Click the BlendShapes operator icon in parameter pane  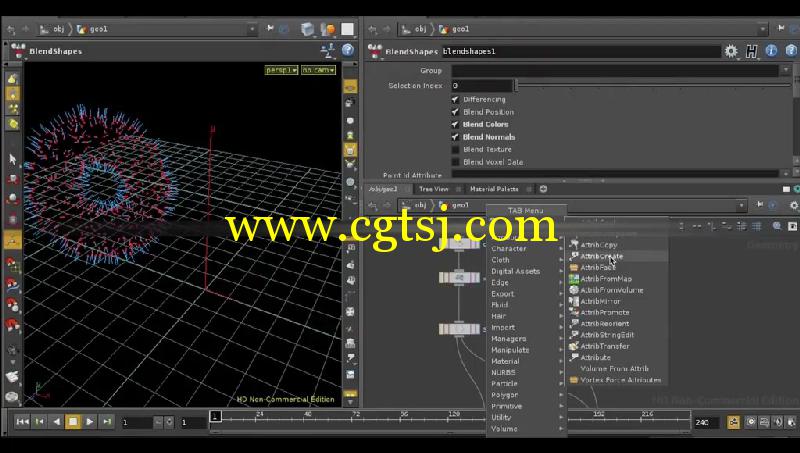(375, 51)
